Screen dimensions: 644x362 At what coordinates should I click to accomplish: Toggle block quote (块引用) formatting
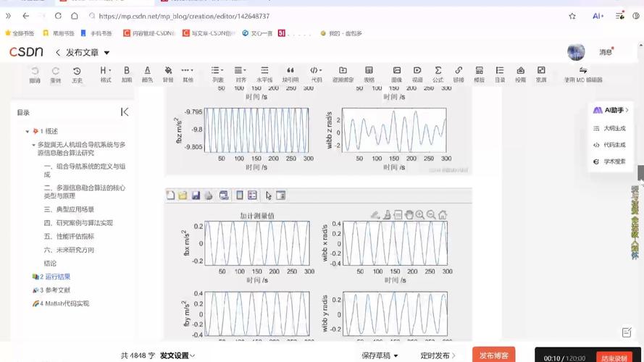(x=290, y=75)
